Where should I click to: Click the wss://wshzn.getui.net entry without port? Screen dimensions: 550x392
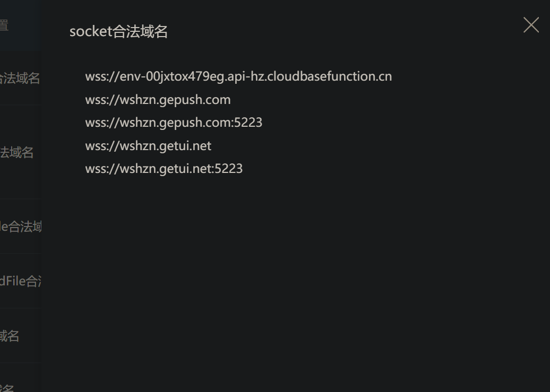(x=148, y=146)
